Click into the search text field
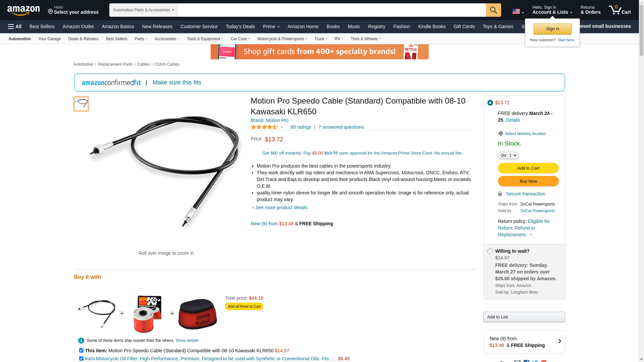 tap(331, 10)
